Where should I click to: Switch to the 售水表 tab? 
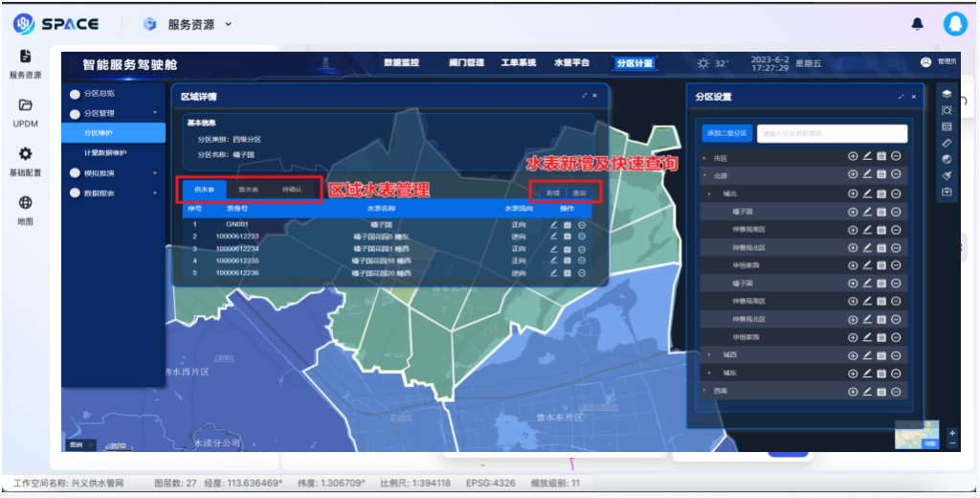click(x=248, y=190)
